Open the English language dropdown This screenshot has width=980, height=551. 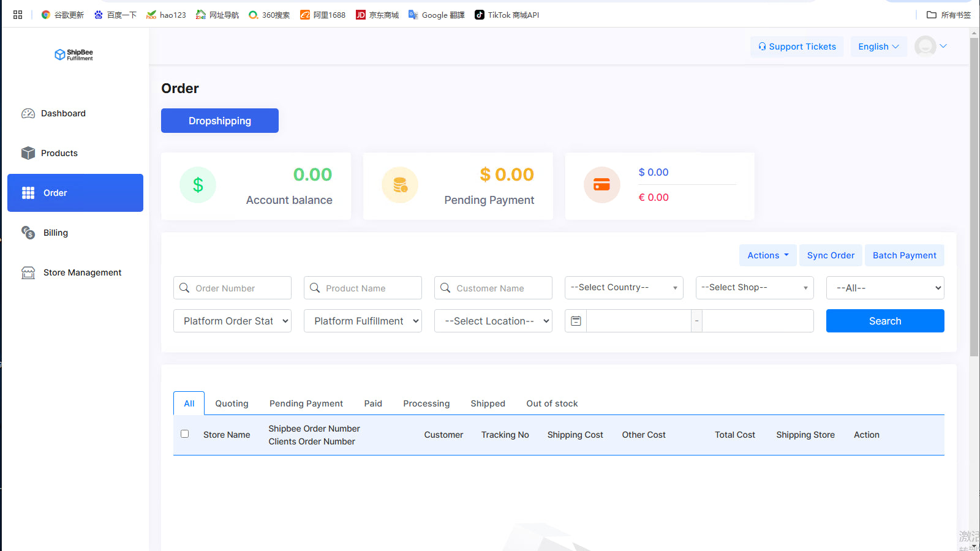tap(879, 47)
